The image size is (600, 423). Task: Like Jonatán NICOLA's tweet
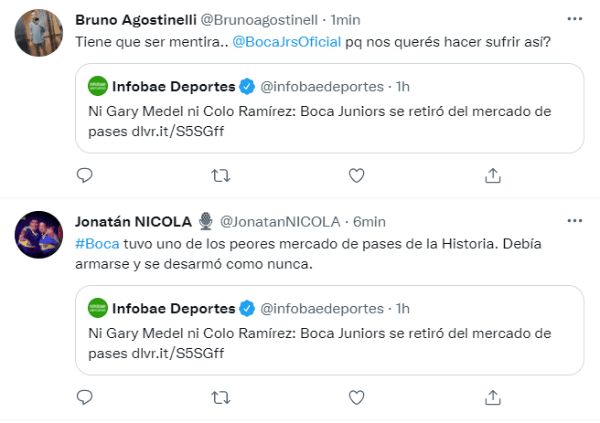pos(356,398)
